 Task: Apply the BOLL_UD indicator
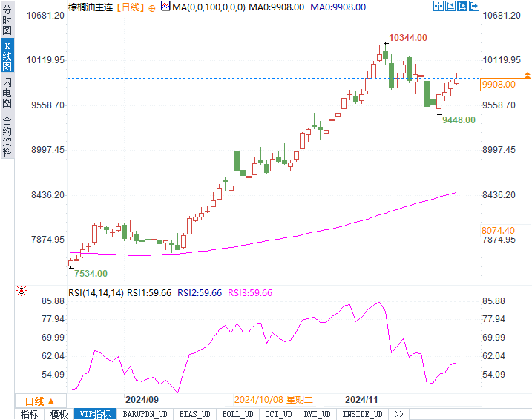238,414
